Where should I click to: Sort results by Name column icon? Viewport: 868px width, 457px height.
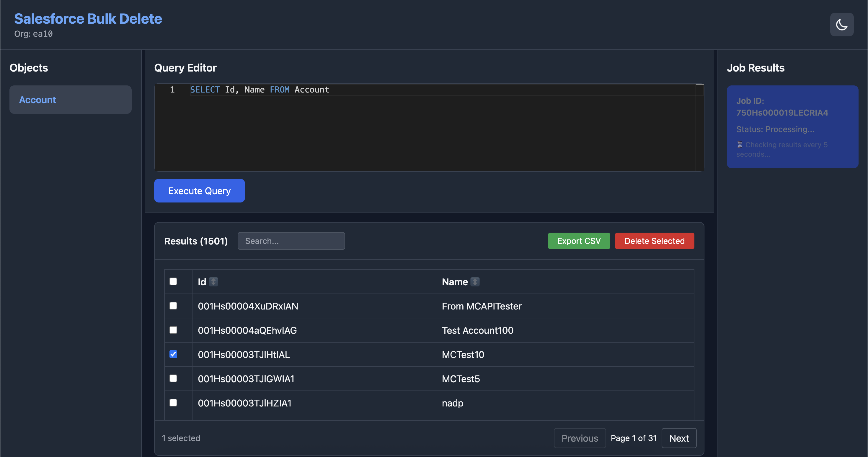475,282
